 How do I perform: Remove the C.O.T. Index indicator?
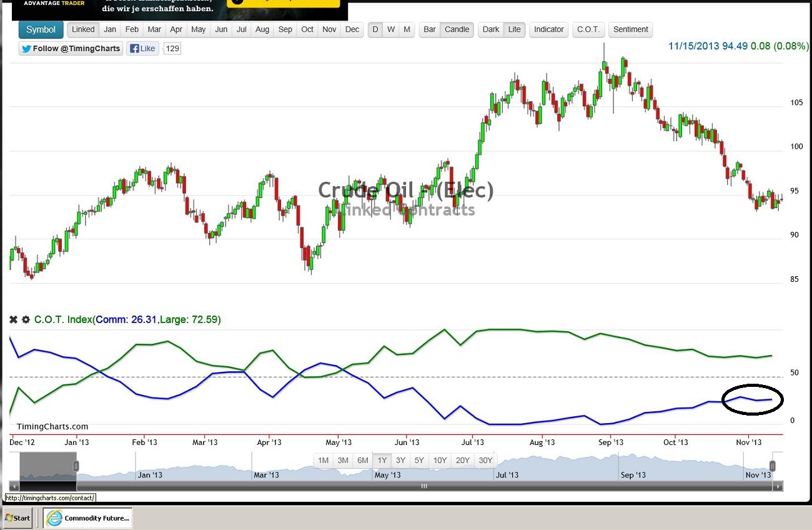click(12, 319)
